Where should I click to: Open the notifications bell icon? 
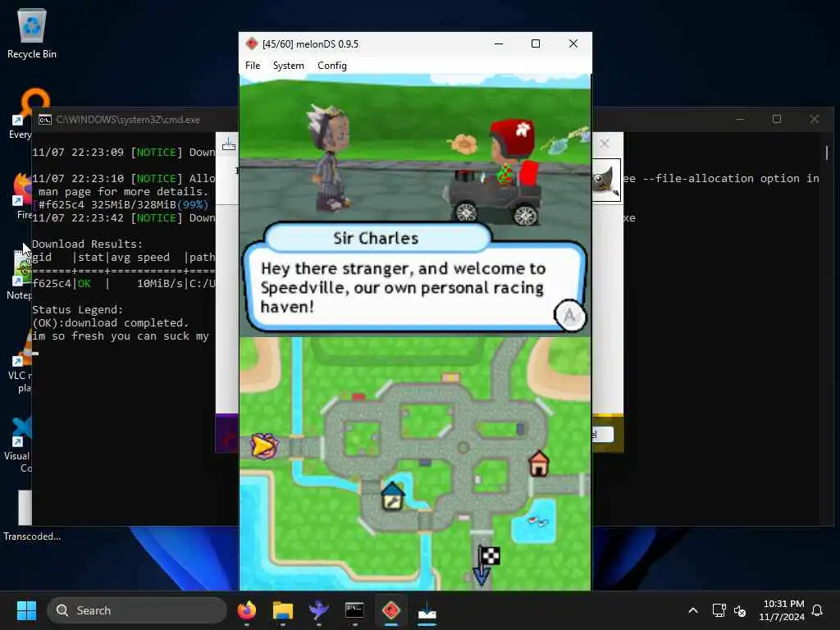click(817, 610)
